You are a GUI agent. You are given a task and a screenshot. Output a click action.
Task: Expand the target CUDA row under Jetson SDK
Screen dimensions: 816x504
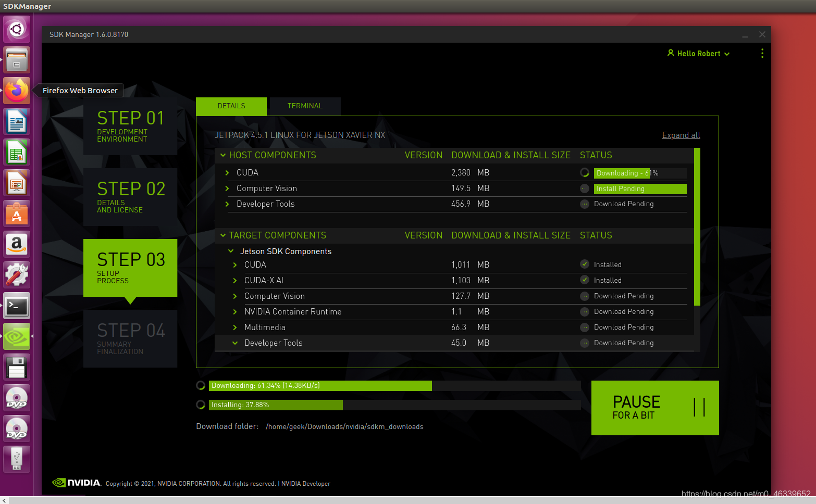(x=235, y=265)
